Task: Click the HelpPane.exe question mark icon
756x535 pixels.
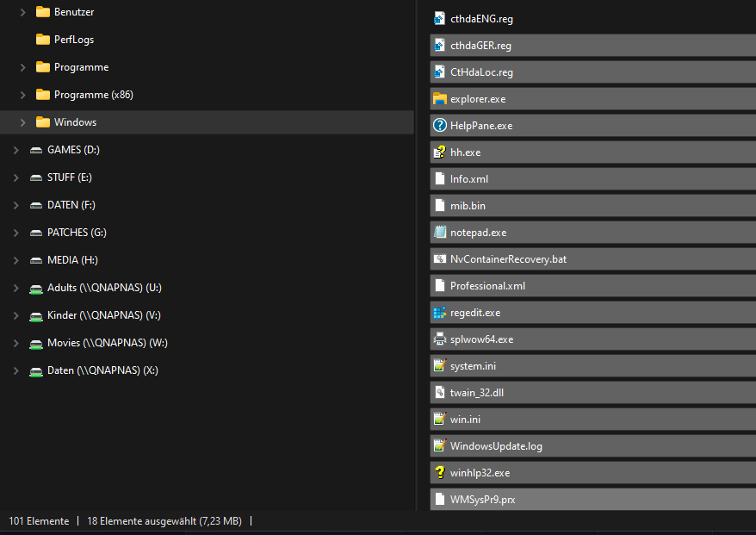Action: [439, 126]
